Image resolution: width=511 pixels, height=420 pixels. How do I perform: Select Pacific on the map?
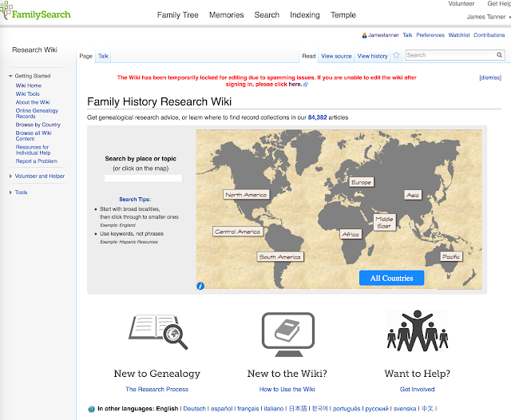[x=451, y=257]
